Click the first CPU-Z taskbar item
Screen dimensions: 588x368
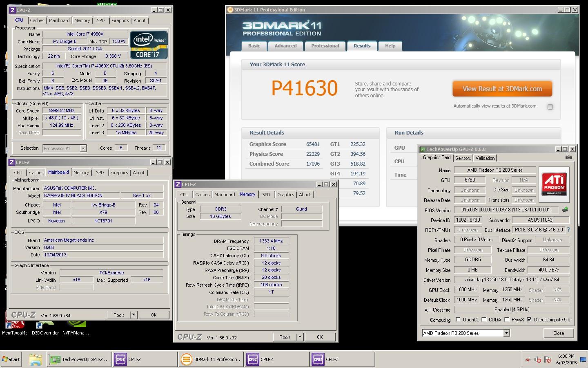tap(145, 359)
